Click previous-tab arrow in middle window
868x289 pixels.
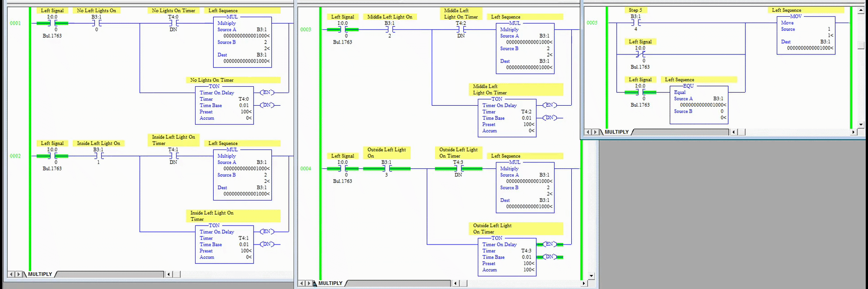(x=301, y=283)
